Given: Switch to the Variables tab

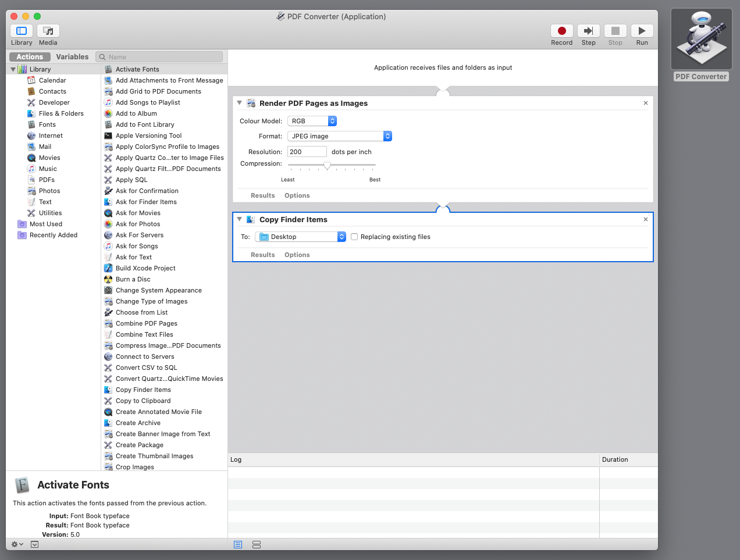Looking at the screenshot, I should (x=72, y=56).
